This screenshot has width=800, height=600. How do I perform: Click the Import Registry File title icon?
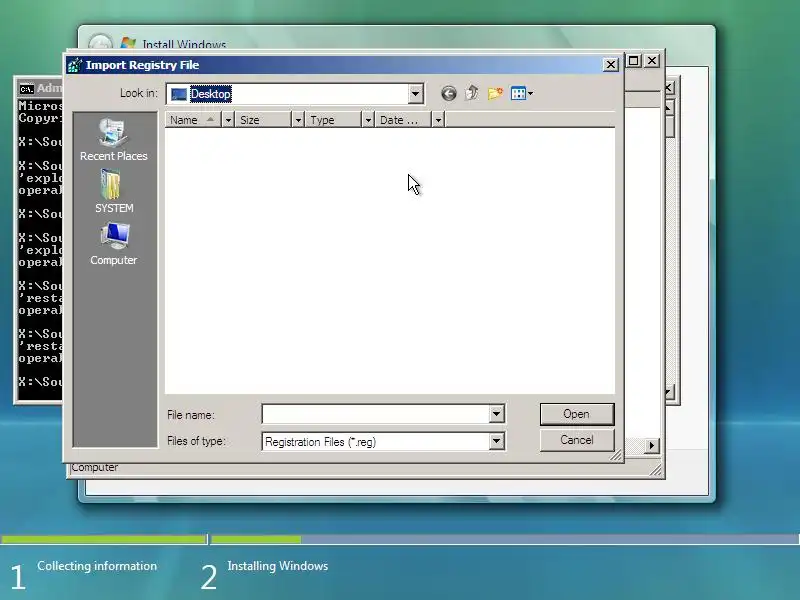[74, 65]
